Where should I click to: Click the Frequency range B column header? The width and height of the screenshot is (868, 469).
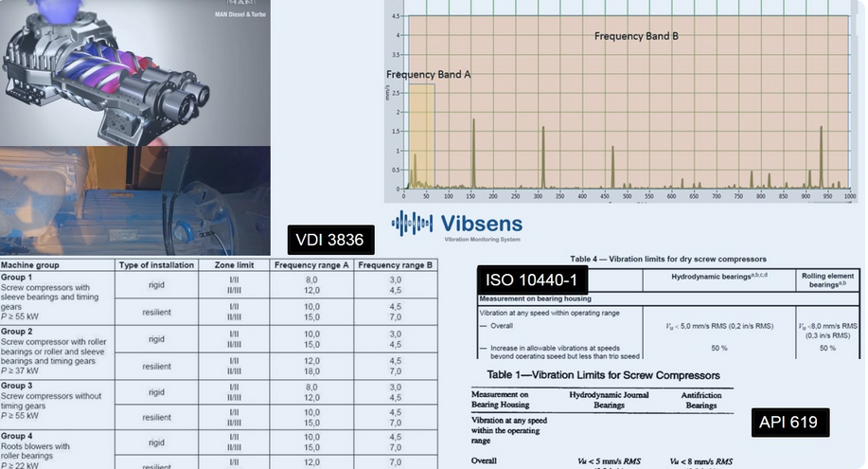pos(396,265)
